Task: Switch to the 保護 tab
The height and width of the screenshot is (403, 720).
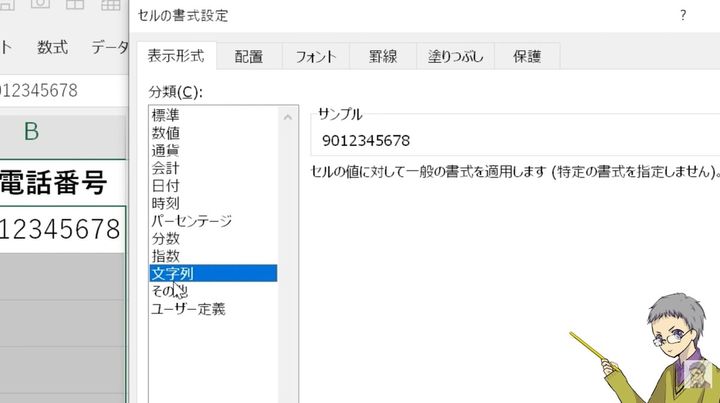Action: [527, 56]
